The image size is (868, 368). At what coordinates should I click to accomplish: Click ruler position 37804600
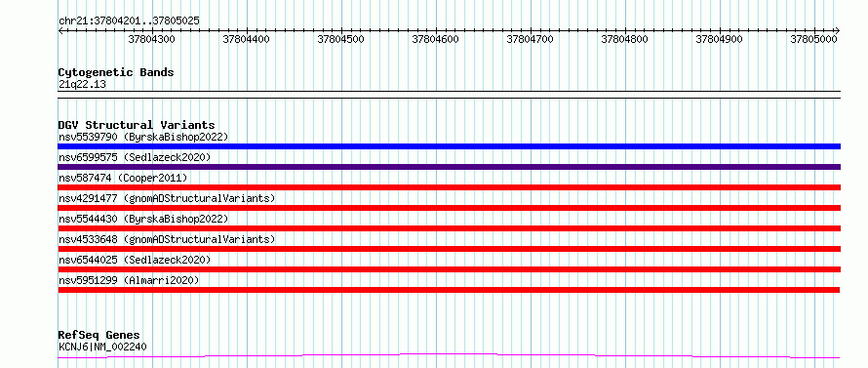pyautogui.click(x=436, y=39)
